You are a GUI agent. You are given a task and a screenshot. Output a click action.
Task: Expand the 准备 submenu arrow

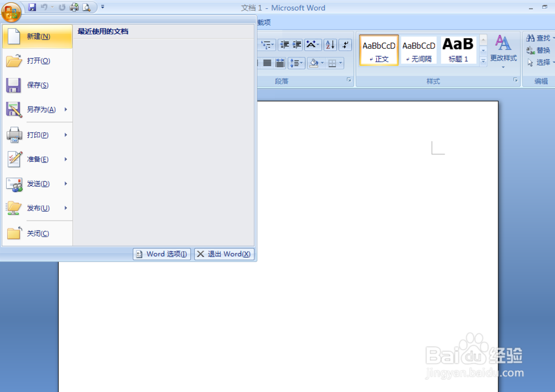66,159
